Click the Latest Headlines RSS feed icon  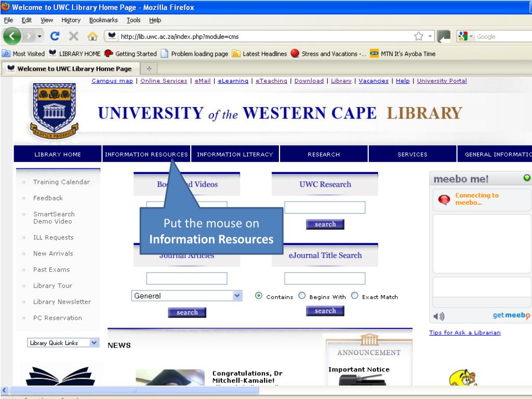(x=236, y=54)
